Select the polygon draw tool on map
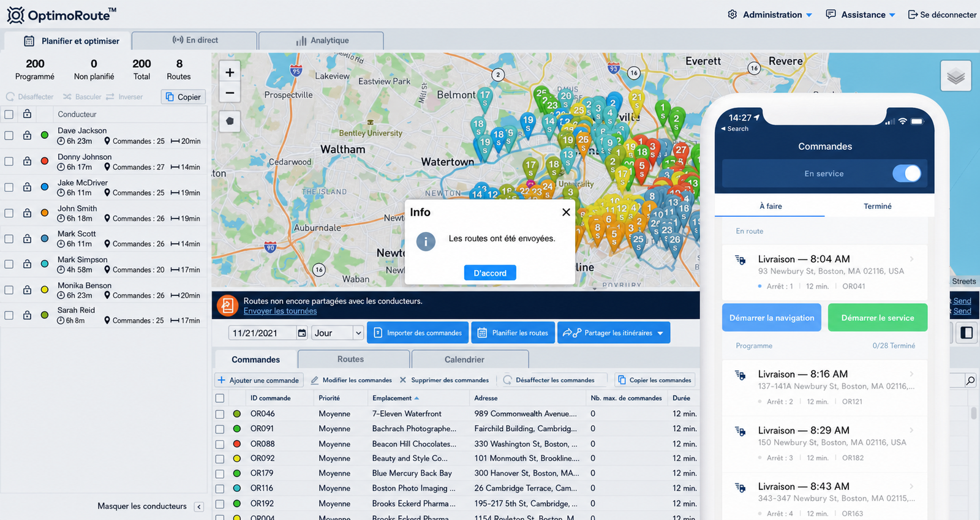This screenshot has height=520, width=980. (230, 121)
